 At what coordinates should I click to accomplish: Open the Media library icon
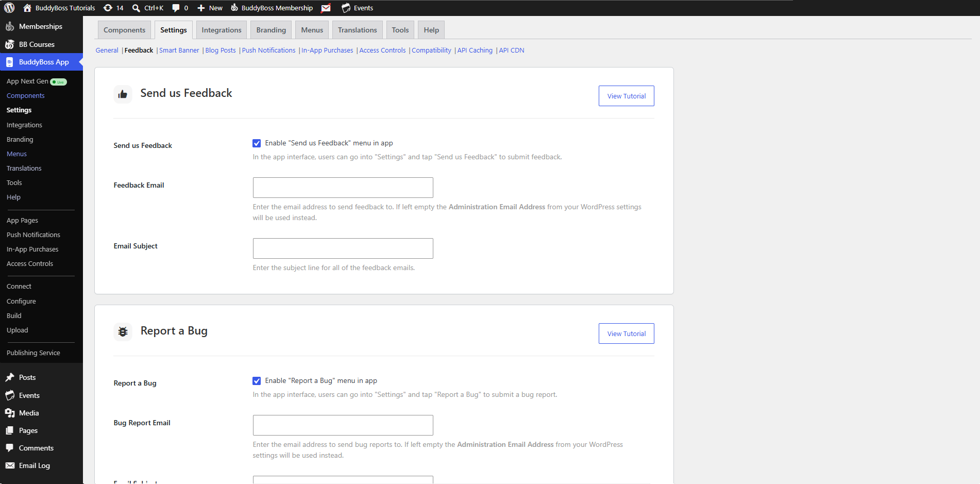[x=10, y=413]
